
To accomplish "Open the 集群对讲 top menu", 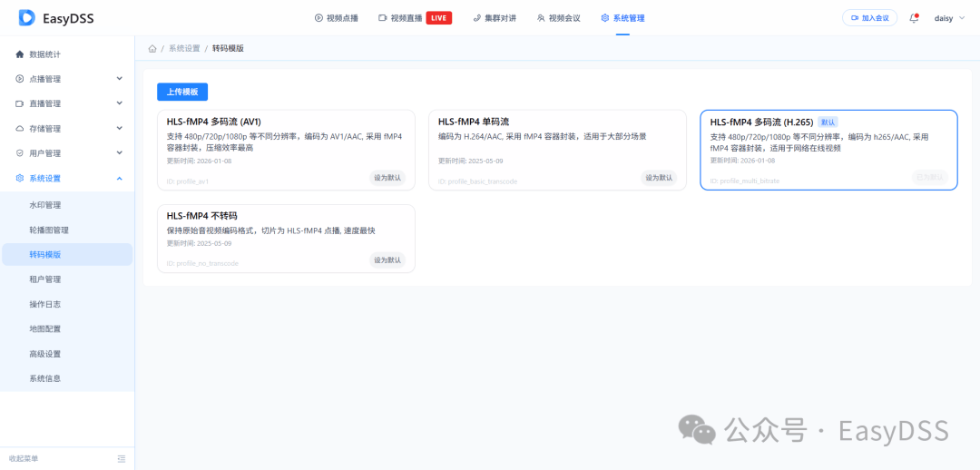I will pos(495,18).
